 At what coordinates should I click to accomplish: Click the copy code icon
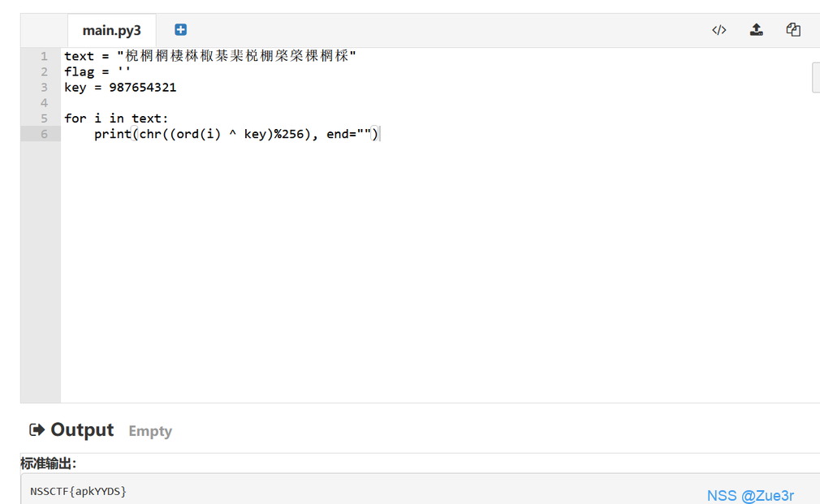click(x=793, y=30)
